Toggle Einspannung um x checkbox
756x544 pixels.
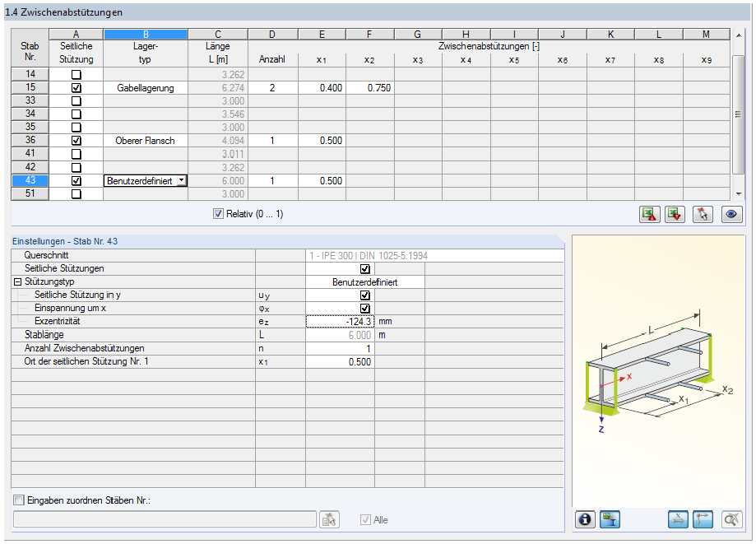tap(365, 308)
